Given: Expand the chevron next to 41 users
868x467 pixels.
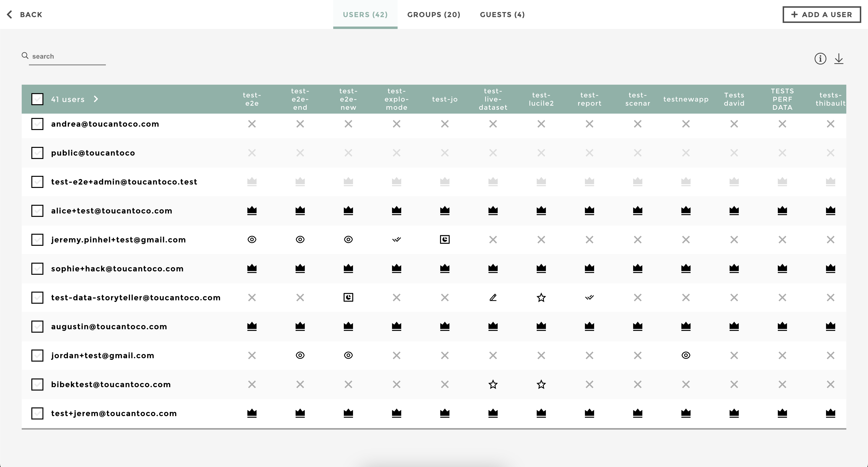Looking at the screenshot, I should click(96, 99).
